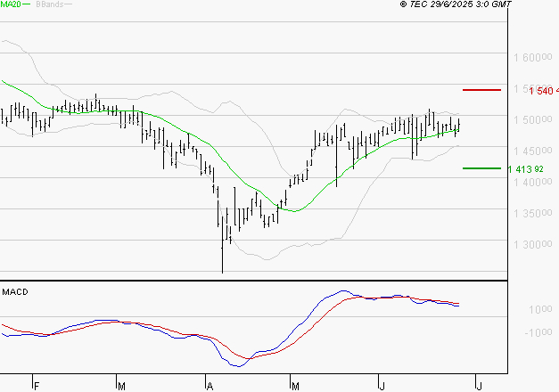
Task: Click the first M month marker after F
Action: click(x=121, y=387)
